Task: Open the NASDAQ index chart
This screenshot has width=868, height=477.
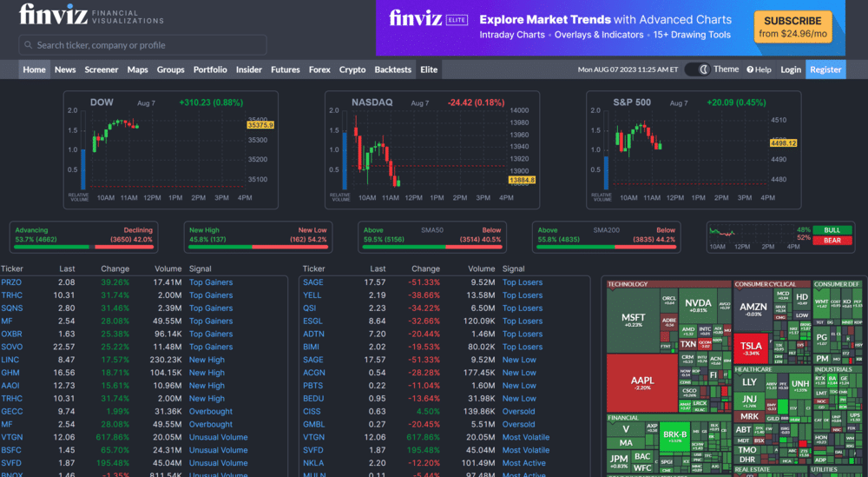Action: [x=431, y=150]
